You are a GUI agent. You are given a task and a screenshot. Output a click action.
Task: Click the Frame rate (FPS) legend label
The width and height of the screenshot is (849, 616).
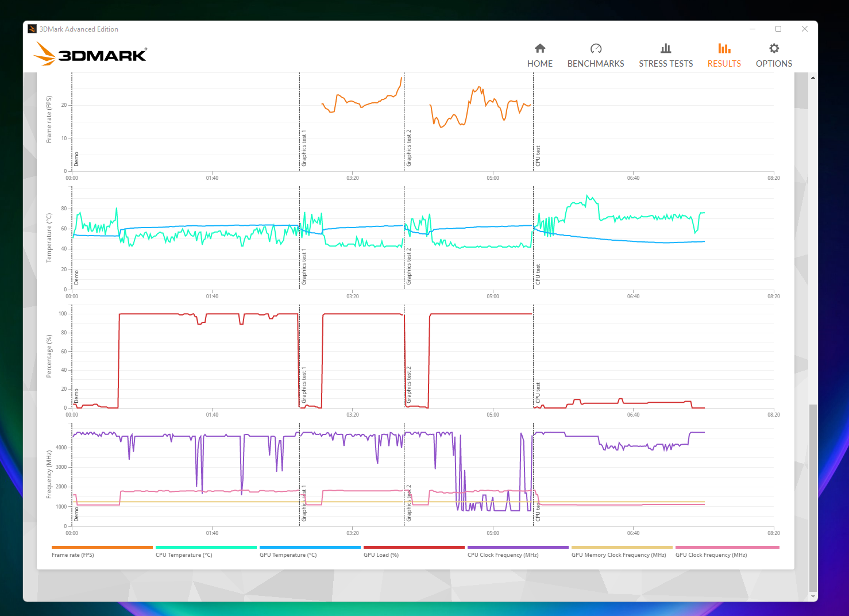pyautogui.click(x=73, y=555)
